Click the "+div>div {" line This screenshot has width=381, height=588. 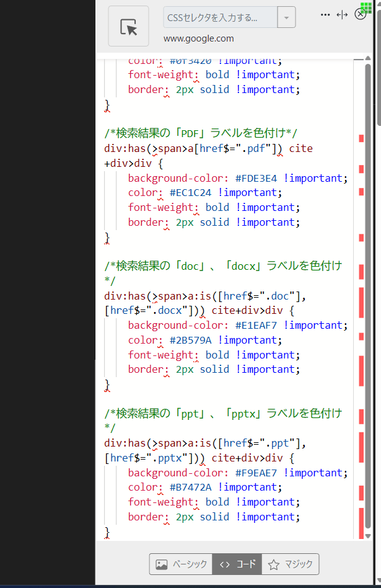134,164
